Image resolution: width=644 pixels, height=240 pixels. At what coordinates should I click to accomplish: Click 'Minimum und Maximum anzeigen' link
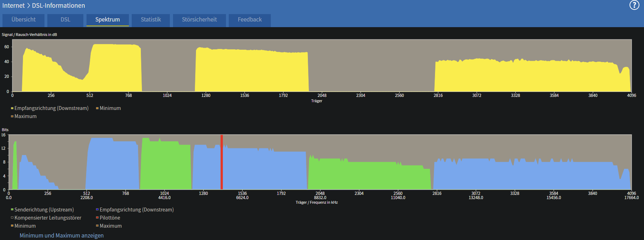click(x=61, y=235)
